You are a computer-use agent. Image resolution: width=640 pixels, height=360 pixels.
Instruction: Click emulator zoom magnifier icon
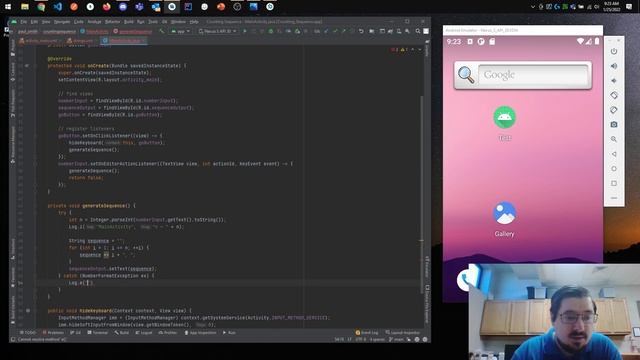pyautogui.click(x=613, y=139)
